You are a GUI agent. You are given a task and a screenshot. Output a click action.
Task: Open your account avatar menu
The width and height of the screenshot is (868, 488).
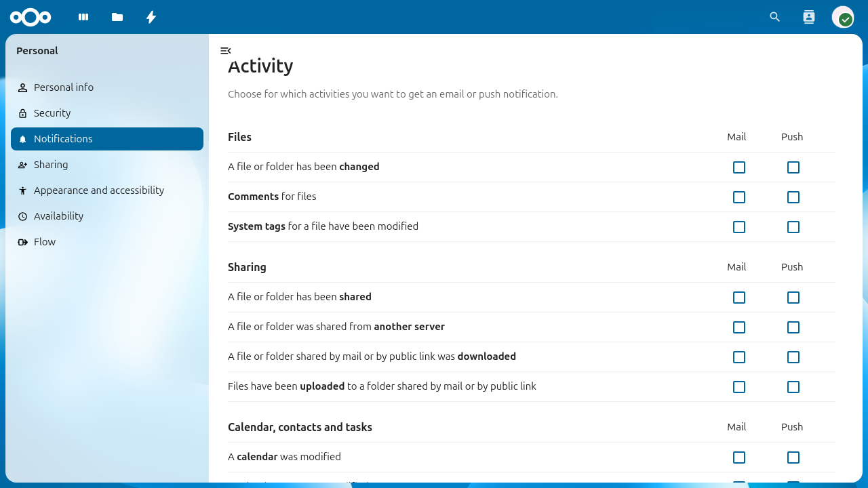(x=843, y=17)
